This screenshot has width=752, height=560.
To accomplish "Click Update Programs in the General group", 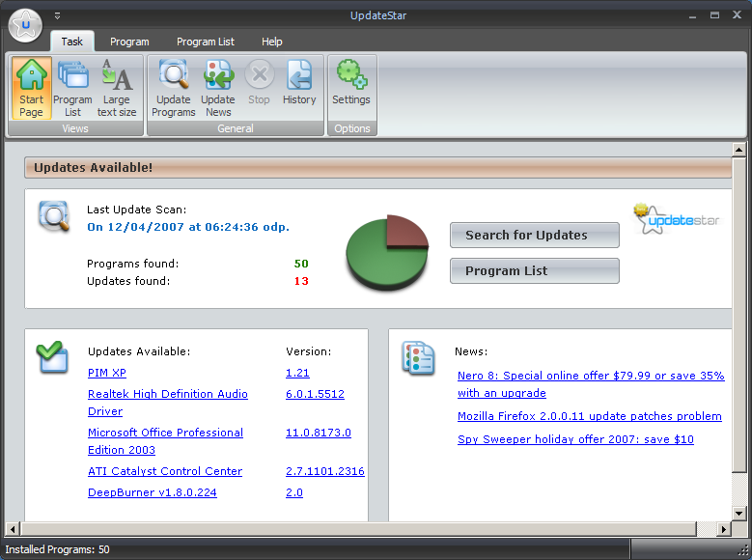I will point(173,88).
